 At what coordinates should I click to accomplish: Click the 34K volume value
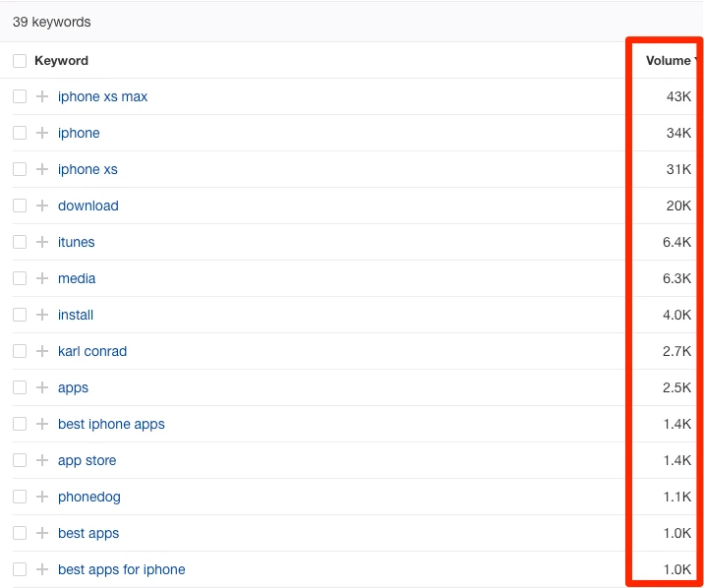(x=678, y=133)
